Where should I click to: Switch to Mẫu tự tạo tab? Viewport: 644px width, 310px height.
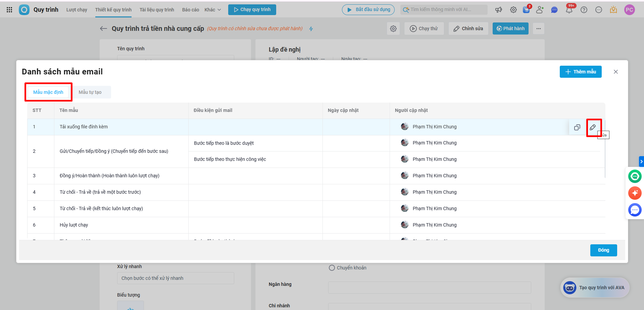(90, 92)
